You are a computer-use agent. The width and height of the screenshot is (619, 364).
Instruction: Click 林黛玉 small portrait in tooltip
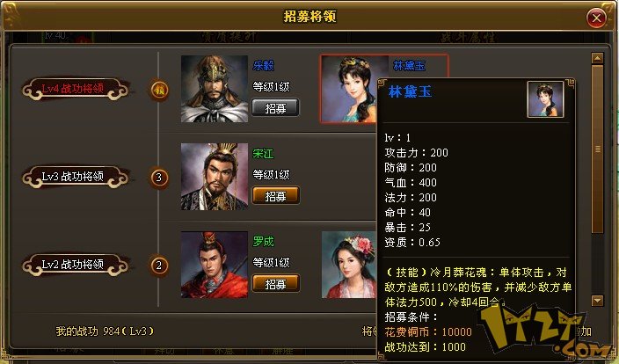click(545, 99)
